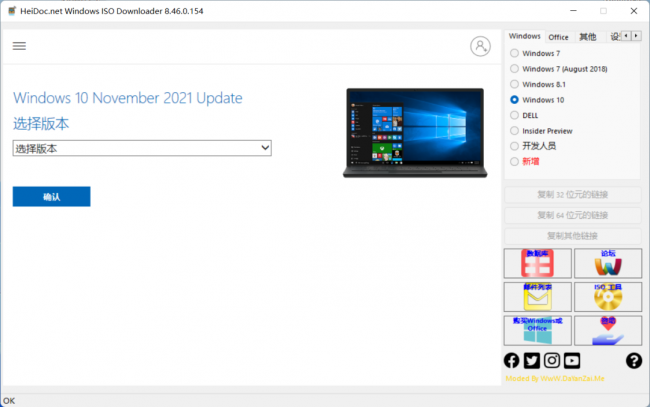650x407 pixels.
Task: Open the Facebook page icon
Action: 512,361
